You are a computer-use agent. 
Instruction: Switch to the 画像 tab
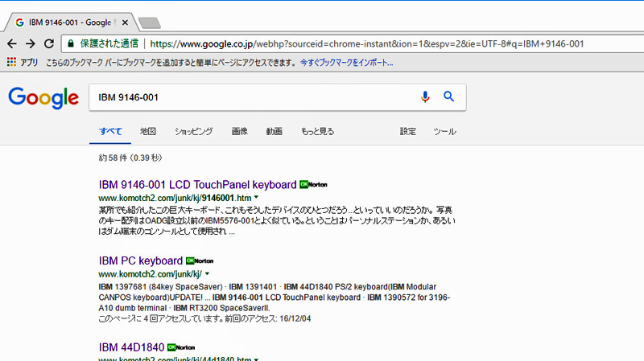pos(239,131)
